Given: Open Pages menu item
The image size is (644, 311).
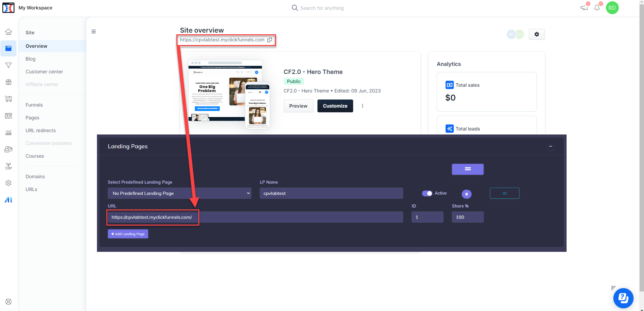Looking at the screenshot, I should pos(32,118).
